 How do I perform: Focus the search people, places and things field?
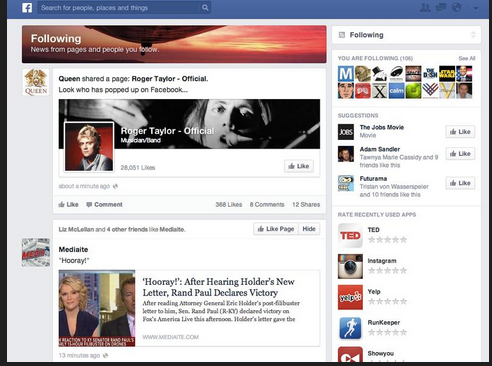pos(119,8)
